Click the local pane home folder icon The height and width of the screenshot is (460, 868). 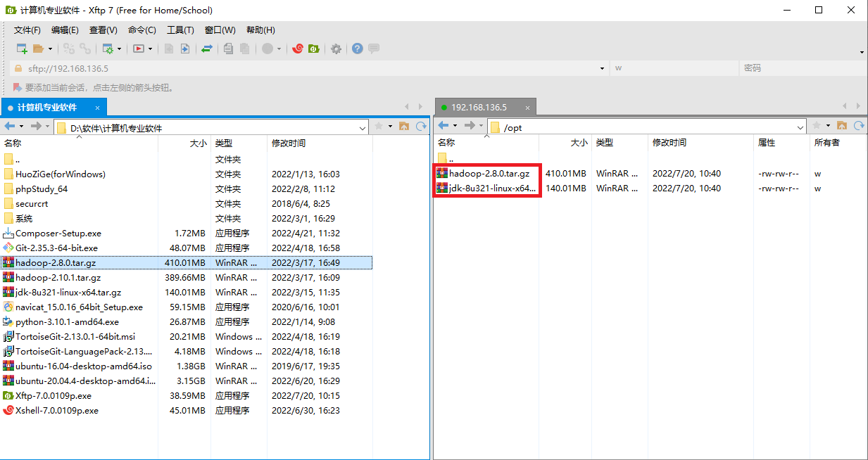pos(404,126)
